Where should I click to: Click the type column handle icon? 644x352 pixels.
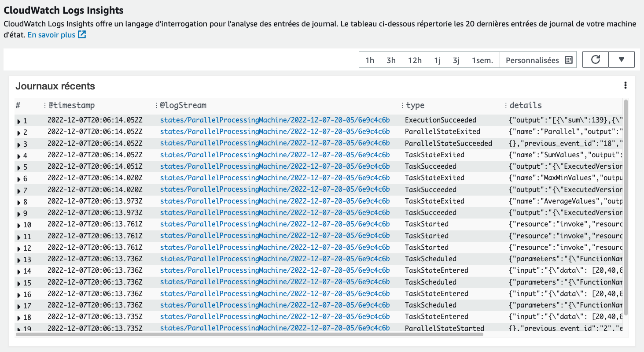click(402, 105)
